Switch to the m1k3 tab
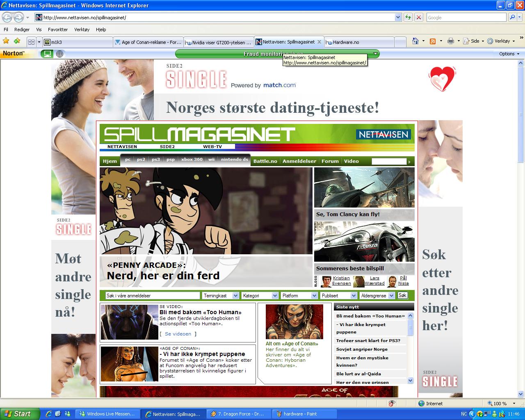Screen dimensions: 525x420 78,42
